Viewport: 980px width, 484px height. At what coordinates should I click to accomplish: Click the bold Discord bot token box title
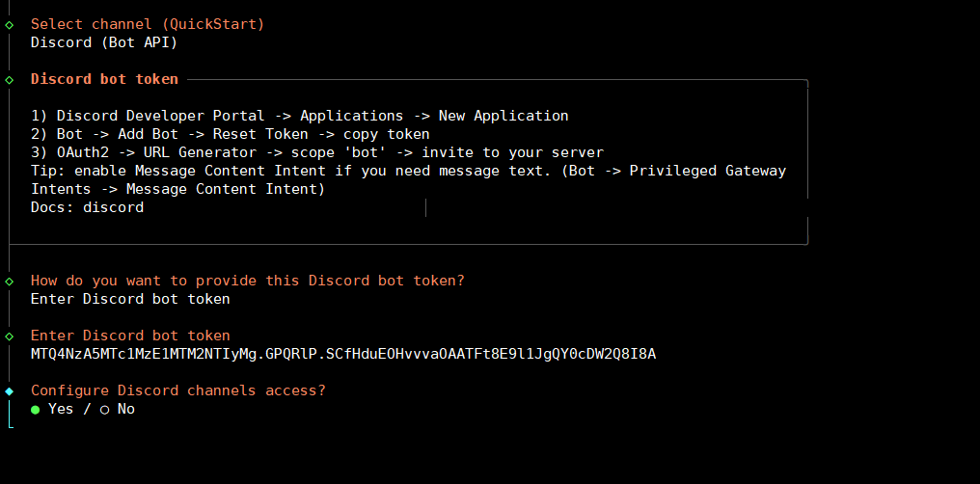tap(104, 79)
